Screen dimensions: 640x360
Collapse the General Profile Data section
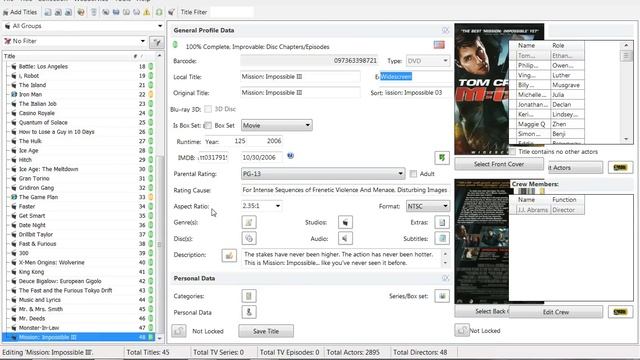click(445, 30)
